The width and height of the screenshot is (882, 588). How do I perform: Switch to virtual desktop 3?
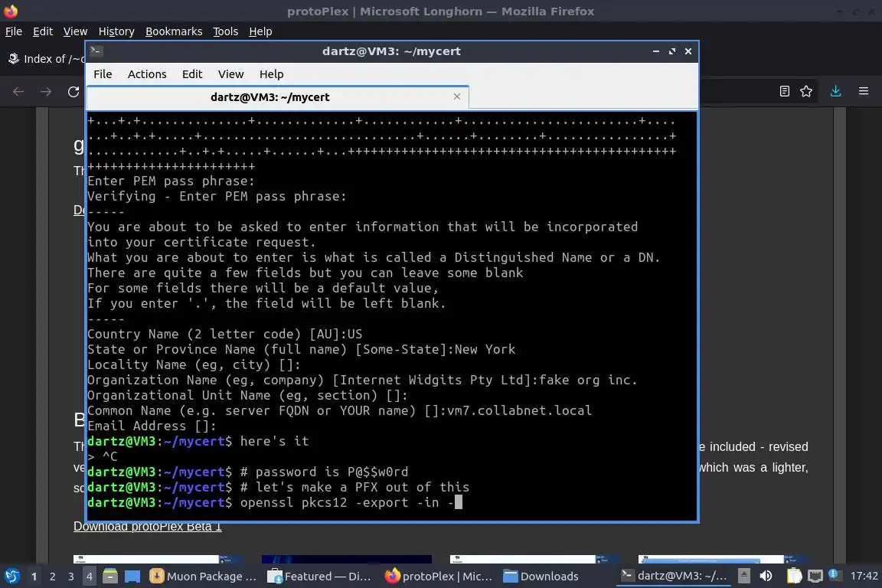pos(71,577)
